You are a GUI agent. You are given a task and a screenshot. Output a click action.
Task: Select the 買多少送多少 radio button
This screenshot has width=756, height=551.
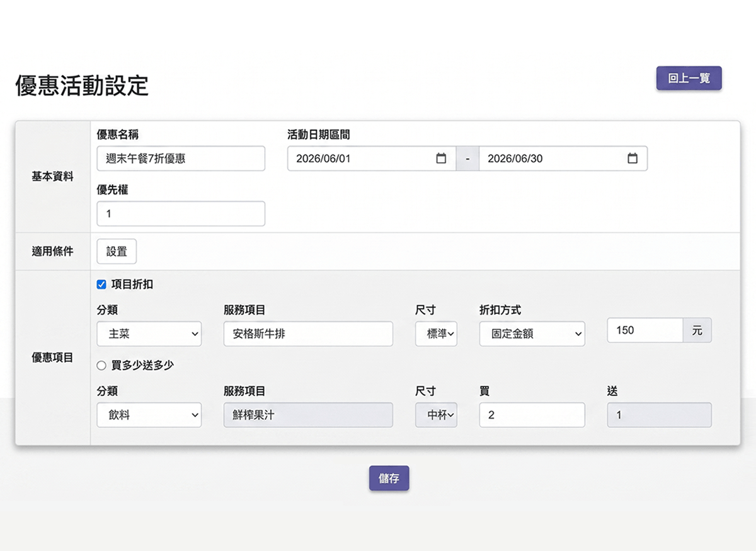(101, 366)
